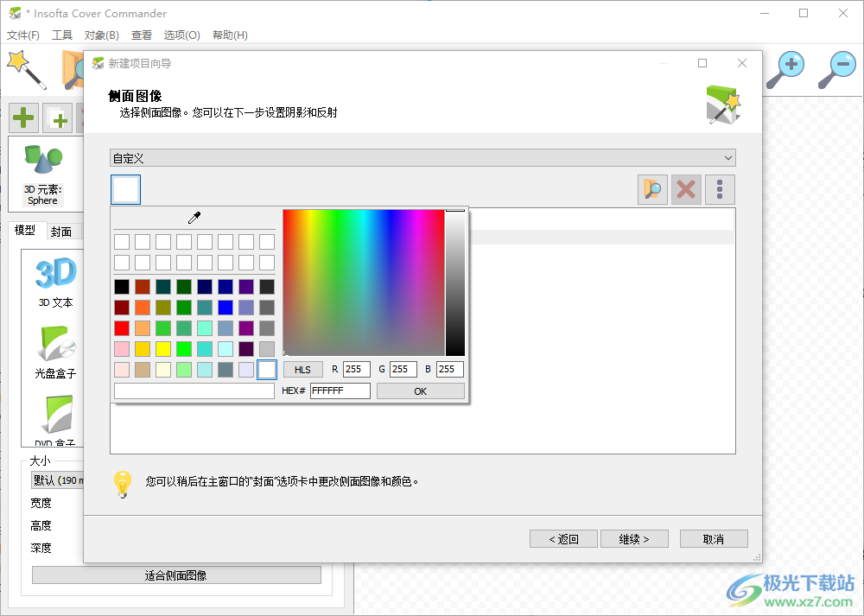864x616 pixels.
Task: Select the black color swatch
Action: (x=122, y=287)
